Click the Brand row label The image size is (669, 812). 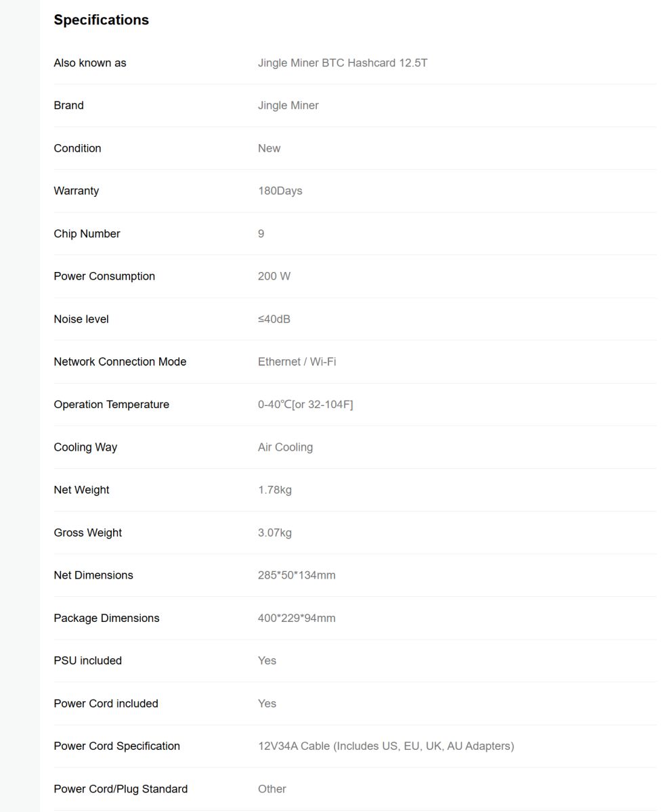tap(68, 106)
